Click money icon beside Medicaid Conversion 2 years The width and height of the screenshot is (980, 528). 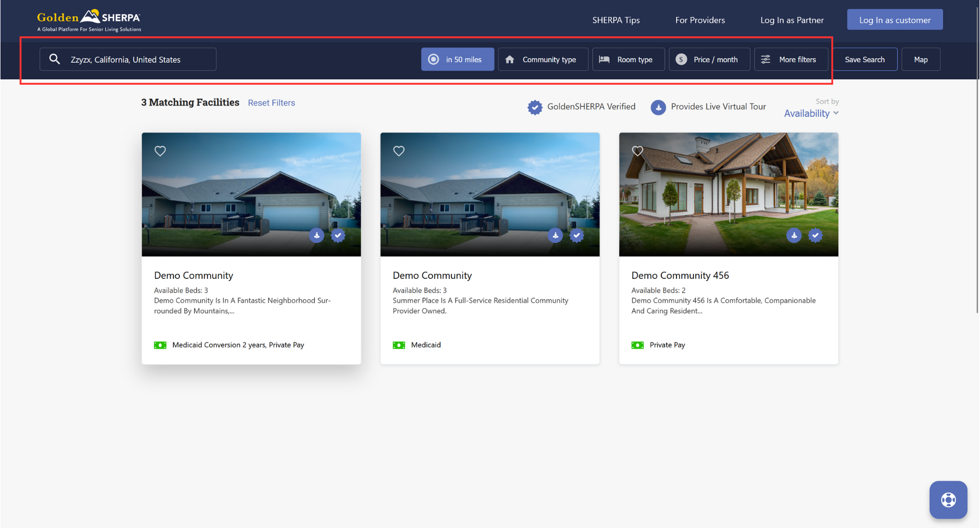point(160,345)
